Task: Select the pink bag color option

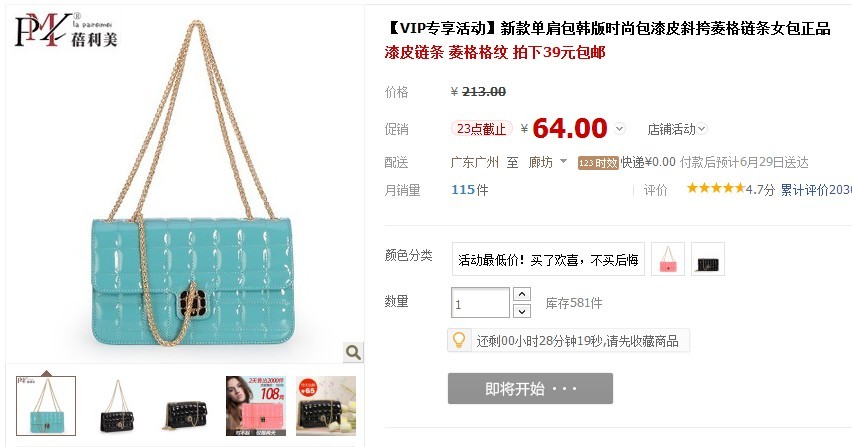Action: pos(667,259)
